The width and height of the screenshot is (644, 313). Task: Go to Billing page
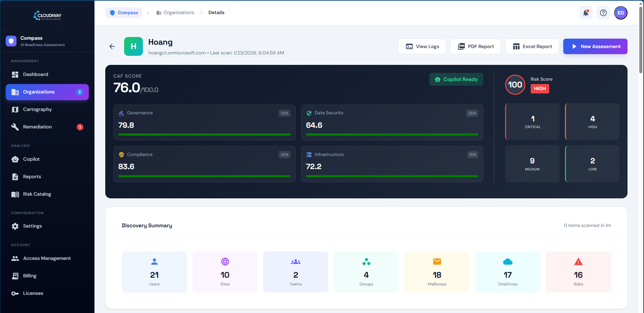point(47,276)
